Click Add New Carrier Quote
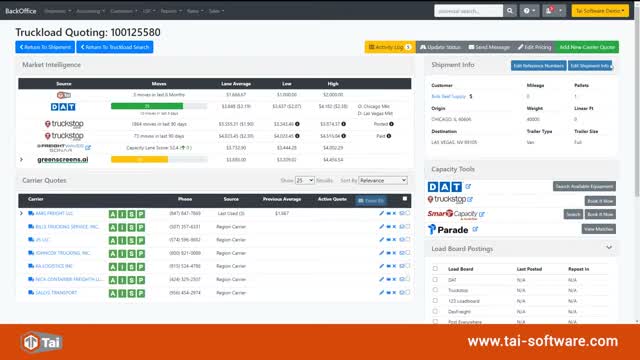Screen dimensions: 640x360 pyautogui.click(x=587, y=47)
